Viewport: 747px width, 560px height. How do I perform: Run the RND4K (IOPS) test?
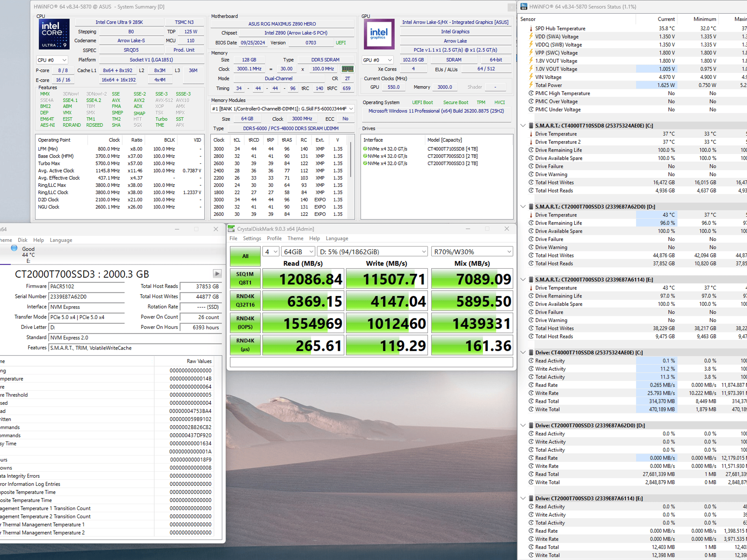click(245, 323)
